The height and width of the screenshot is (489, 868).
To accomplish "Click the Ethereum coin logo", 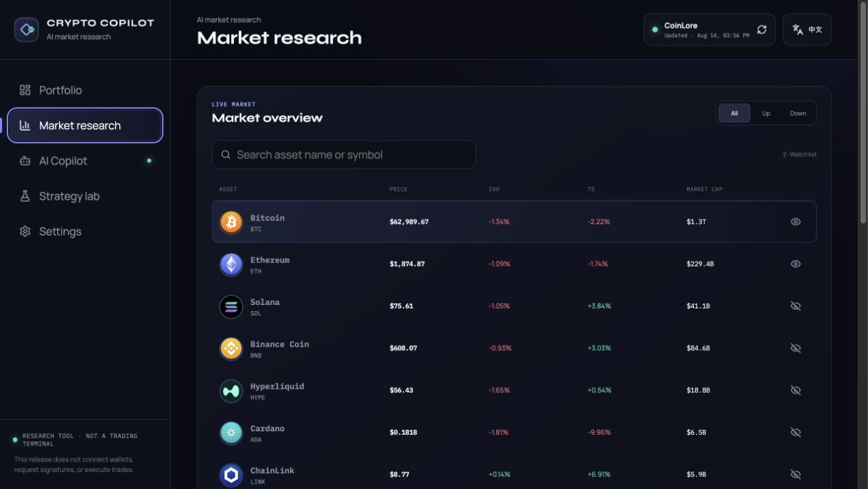I will pyautogui.click(x=231, y=264).
